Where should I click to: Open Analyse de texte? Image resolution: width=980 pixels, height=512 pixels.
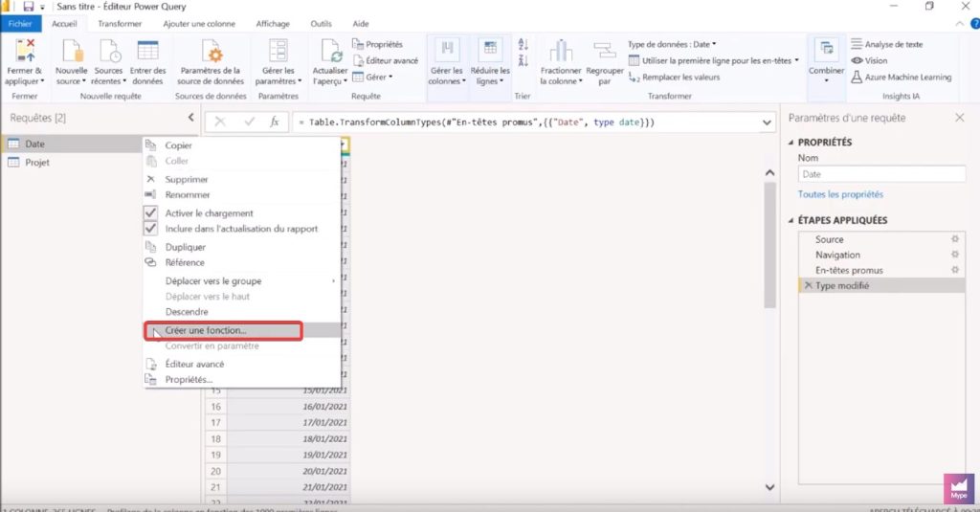click(x=887, y=44)
